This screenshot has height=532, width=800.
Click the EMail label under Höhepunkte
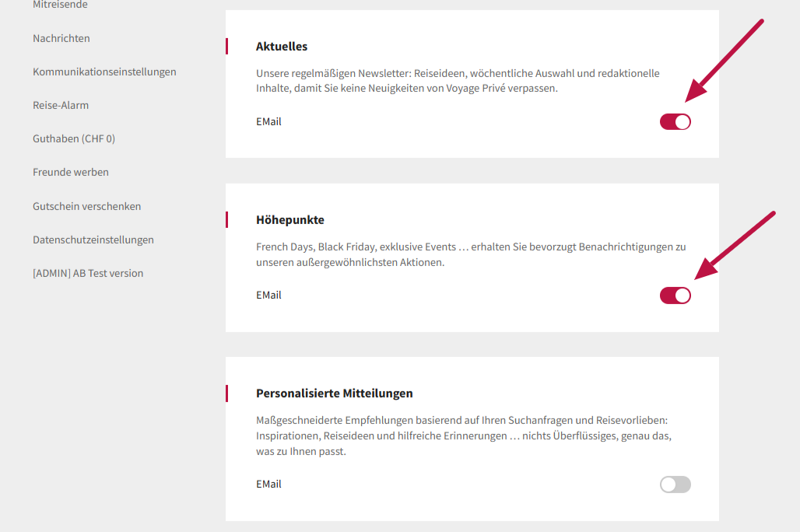[268, 296]
